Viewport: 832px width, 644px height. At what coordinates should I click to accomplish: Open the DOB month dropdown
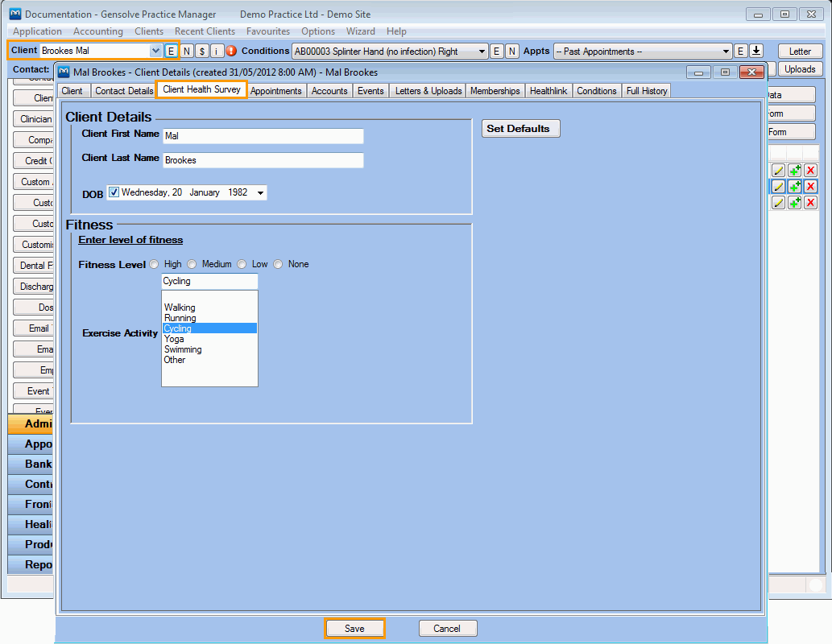[x=259, y=192]
